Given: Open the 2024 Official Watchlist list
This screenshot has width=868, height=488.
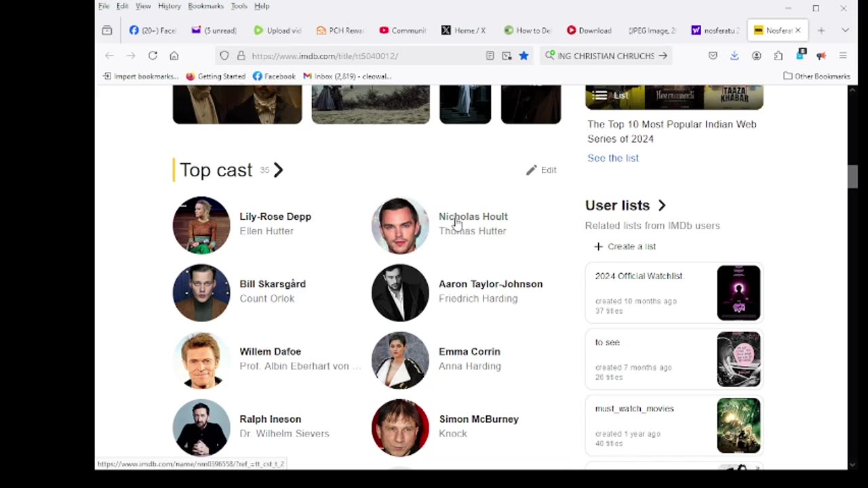Looking at the screenshot, I should coord(674,293).
